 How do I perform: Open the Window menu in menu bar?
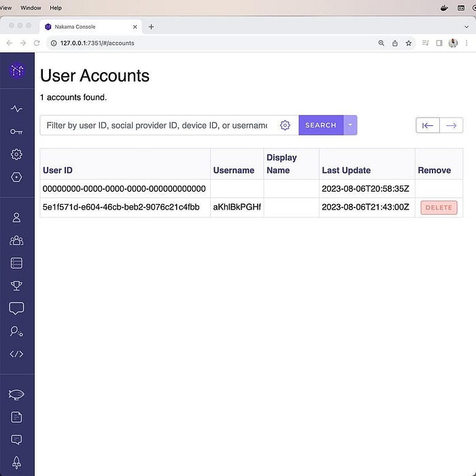pyautogui.click(x=31, y=7)
